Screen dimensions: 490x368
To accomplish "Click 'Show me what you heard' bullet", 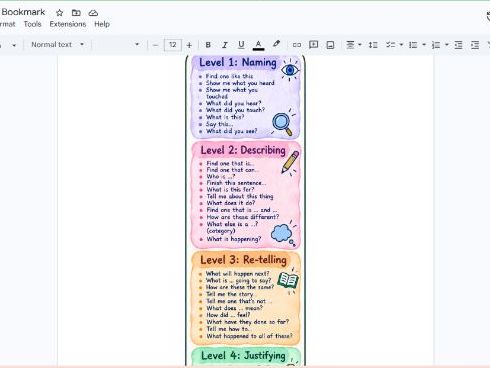I will 240,83.
